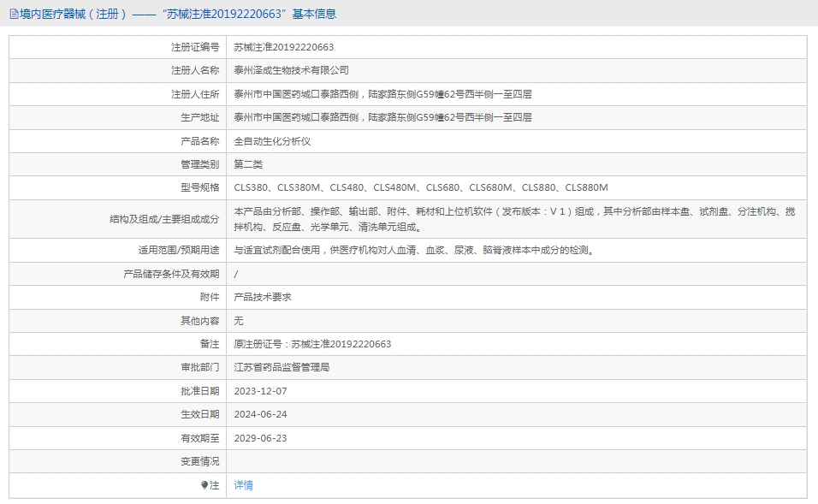Select attachment value 产品技术要求
Image resolution: width=818 pixels, height=504 pixels.
263,297
